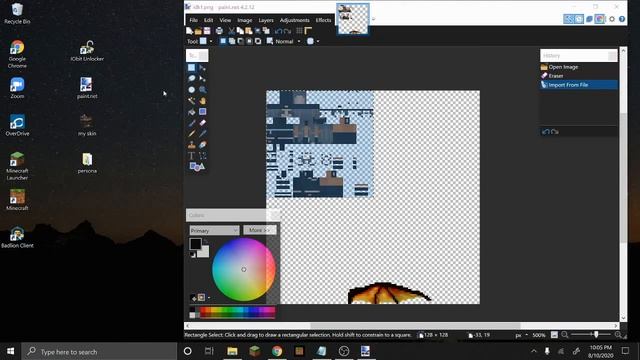Select the Rectangle Select tool
640x360 pixels.
tap(191, 68)
